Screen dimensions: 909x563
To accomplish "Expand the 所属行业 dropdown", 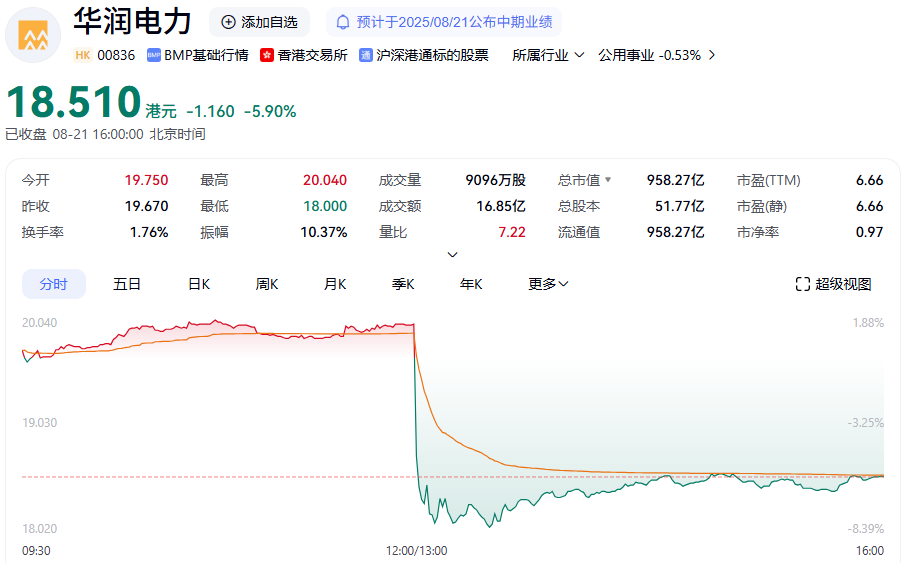I will pyautogui.click(x=548, y=55).
